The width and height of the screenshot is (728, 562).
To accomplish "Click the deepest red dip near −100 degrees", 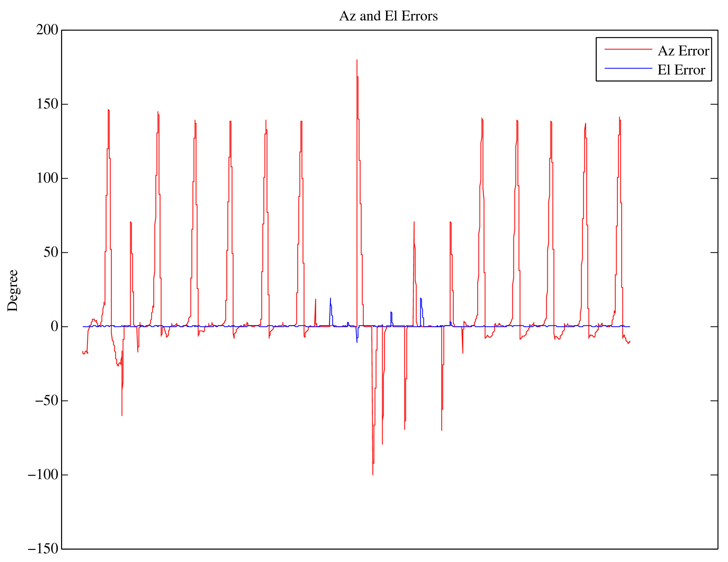I will pyautogui.click(x=373, y=474).
